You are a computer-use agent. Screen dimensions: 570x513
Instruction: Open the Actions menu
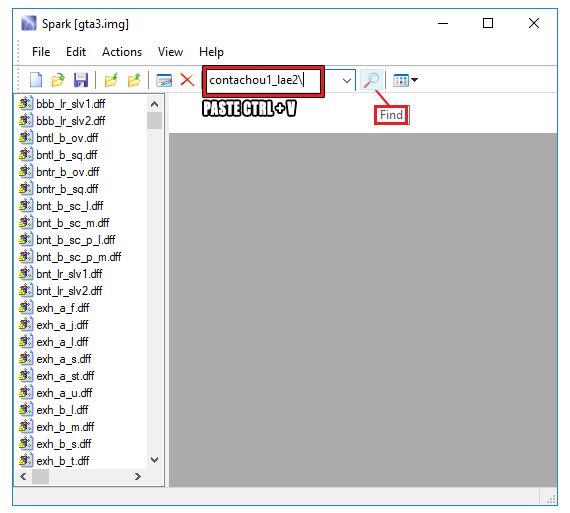[x=122, y=52]
